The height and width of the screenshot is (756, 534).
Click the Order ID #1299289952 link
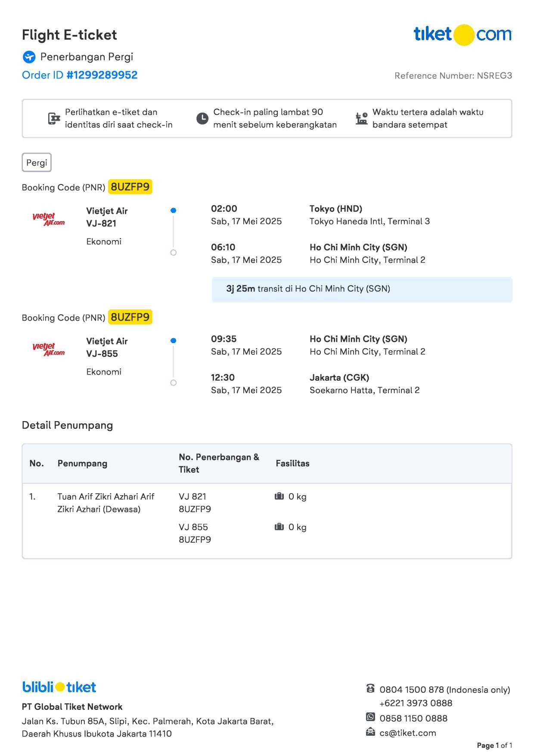[x=80, y=75]
